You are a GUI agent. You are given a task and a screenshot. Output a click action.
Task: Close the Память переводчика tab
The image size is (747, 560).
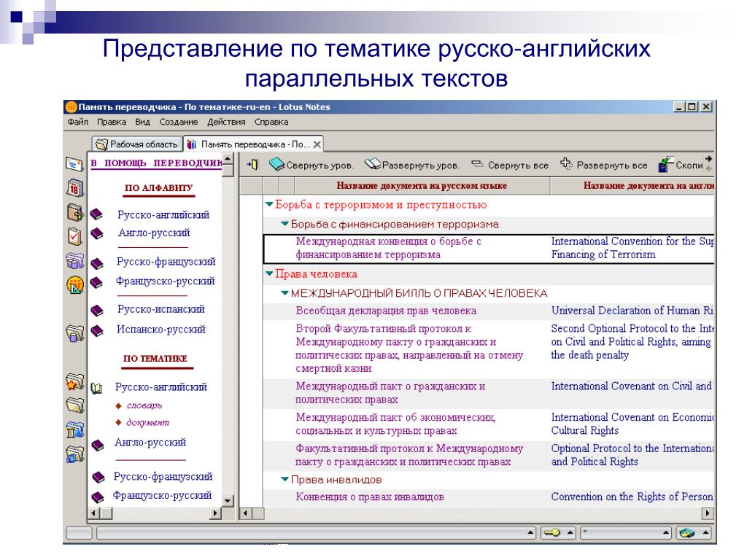pos(317,144)
